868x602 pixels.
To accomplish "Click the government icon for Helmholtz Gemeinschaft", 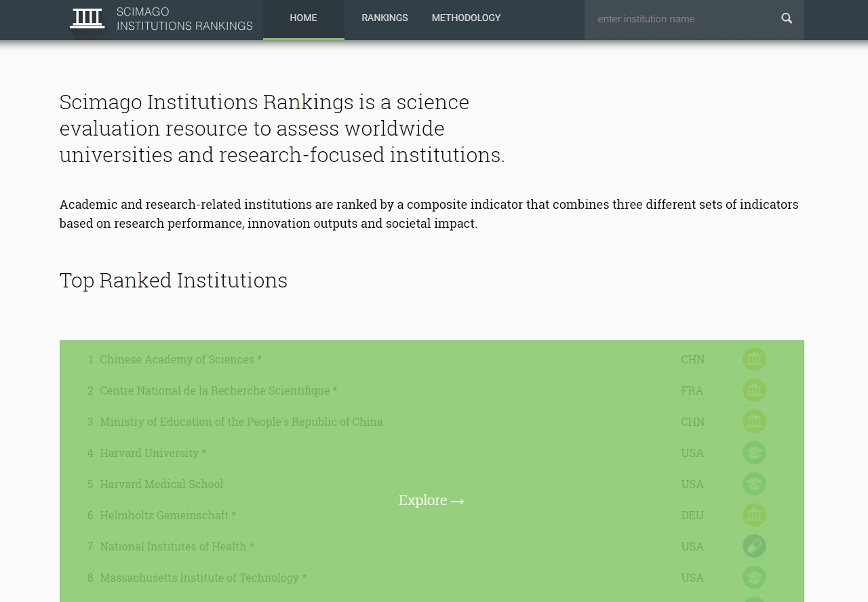I will [x=754, y=515].
